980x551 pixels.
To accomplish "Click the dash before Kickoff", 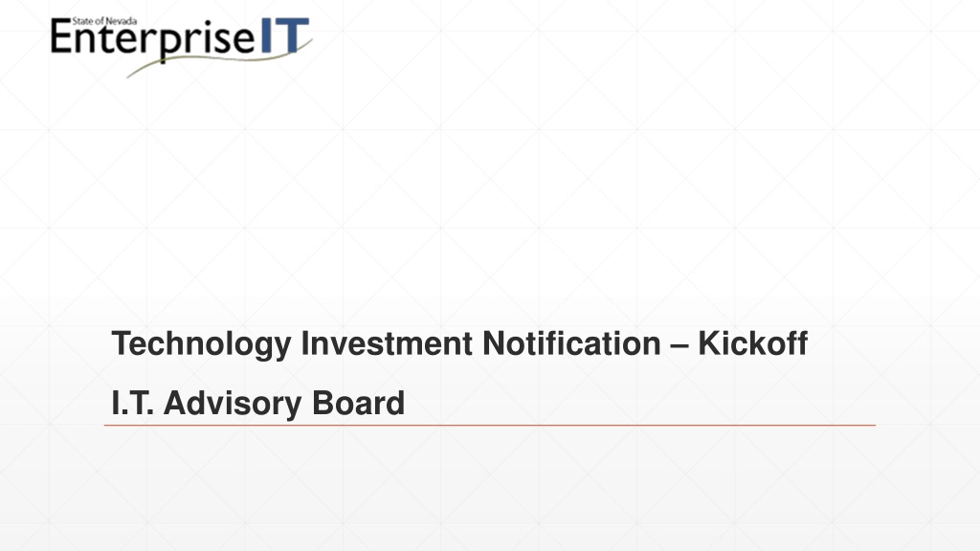I will (x=679, y=345).
